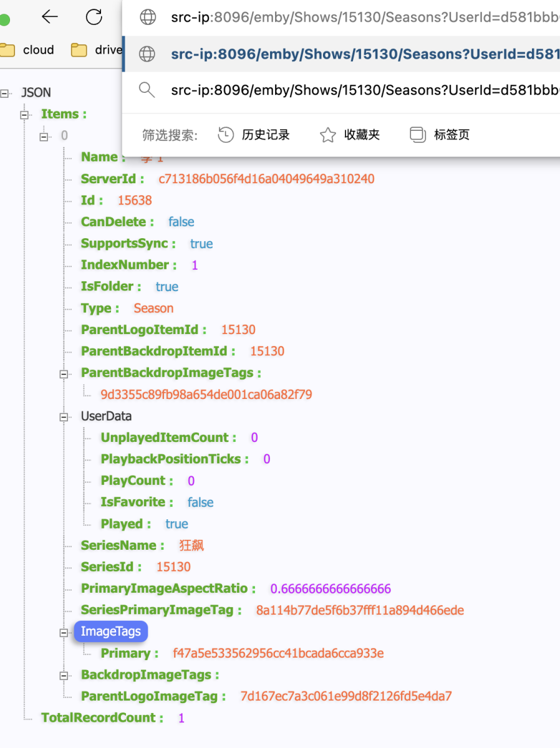Image resolution: width=560 pixels, height=748 pixels.
Task: Click the star icon beside 收藏夹
Action: (327, 134)
